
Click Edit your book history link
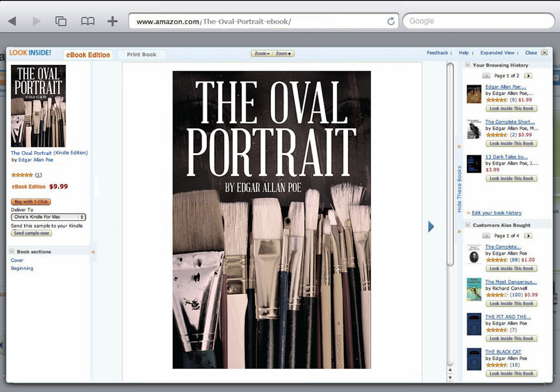497,213
